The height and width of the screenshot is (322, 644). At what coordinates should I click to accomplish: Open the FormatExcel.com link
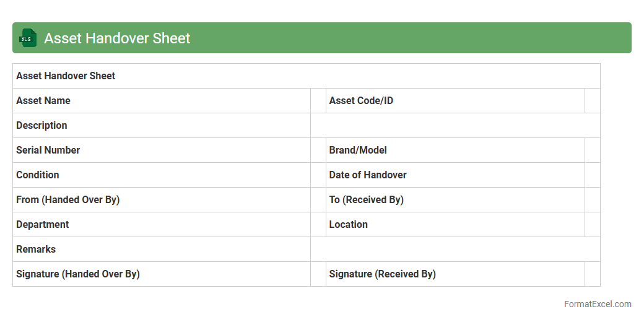tap(598, 304)
